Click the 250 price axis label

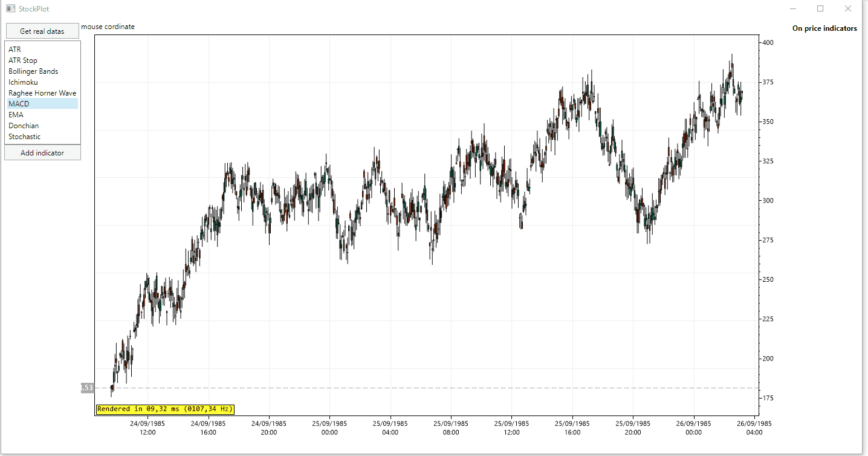768,279
